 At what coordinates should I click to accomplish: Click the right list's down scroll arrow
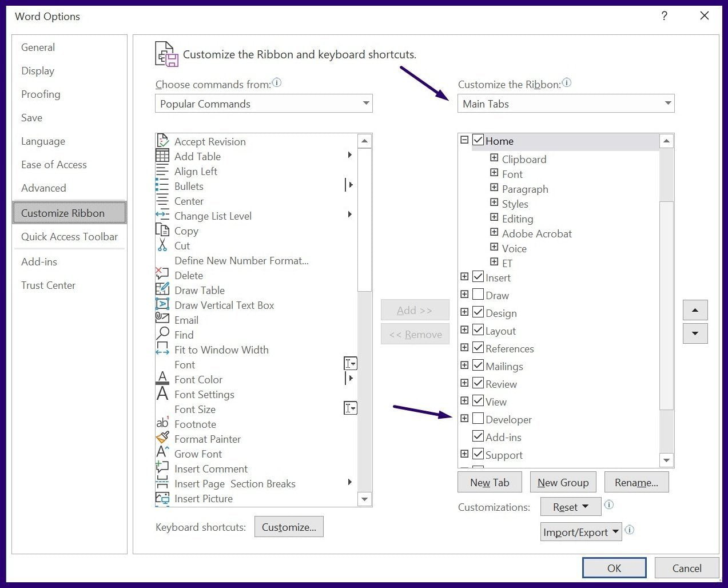pos(666,460)
